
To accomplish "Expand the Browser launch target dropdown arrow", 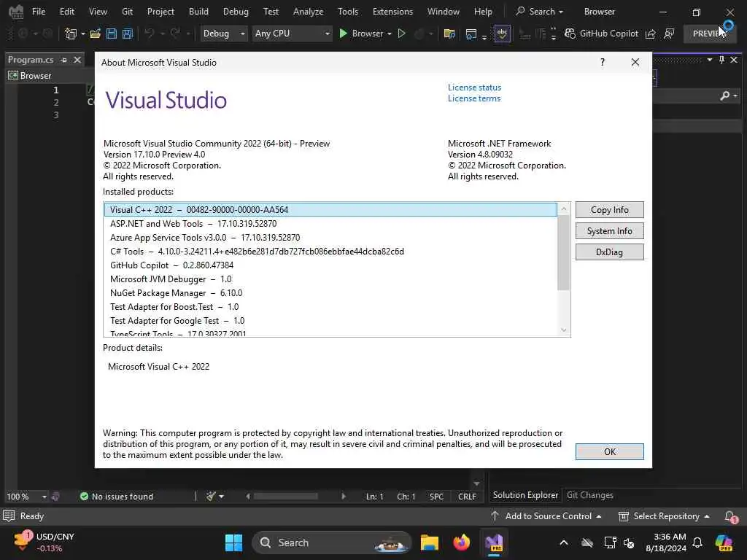I will point(390,34).
